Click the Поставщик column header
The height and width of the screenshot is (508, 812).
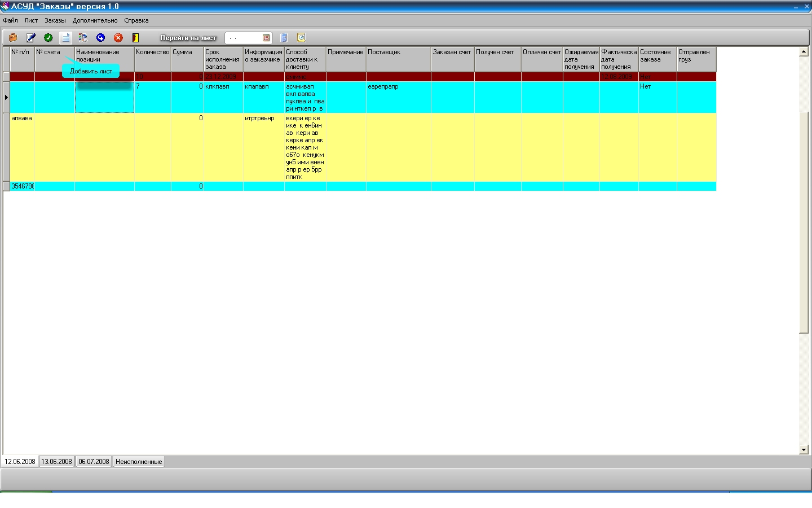click(x=399, y=59)
